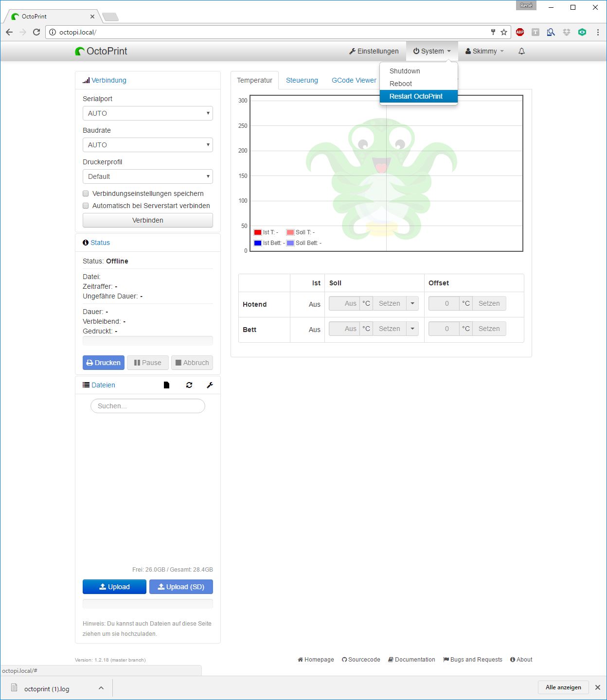Open the Serialport dropdown
Viewport: 607px width, 700px height.
tap(148, 113)
